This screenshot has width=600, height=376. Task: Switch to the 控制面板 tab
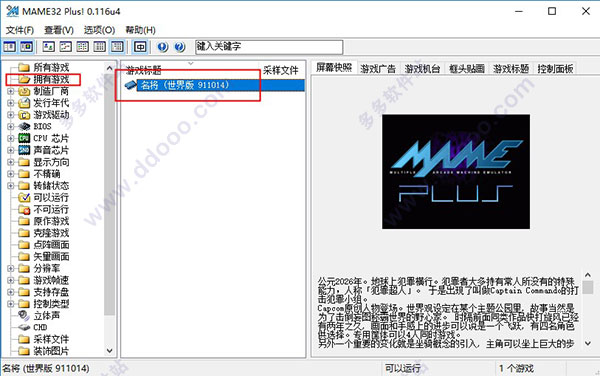coord(555,69)
